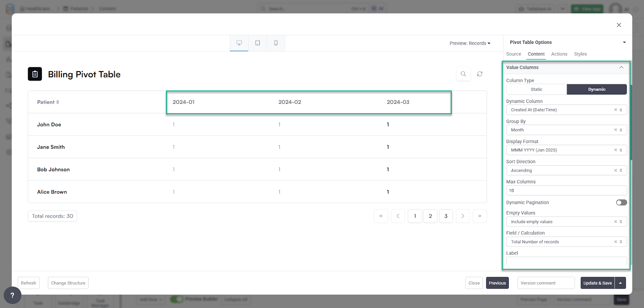
Task: Select the tablet preview icon
Action: [x=258, y=43]
